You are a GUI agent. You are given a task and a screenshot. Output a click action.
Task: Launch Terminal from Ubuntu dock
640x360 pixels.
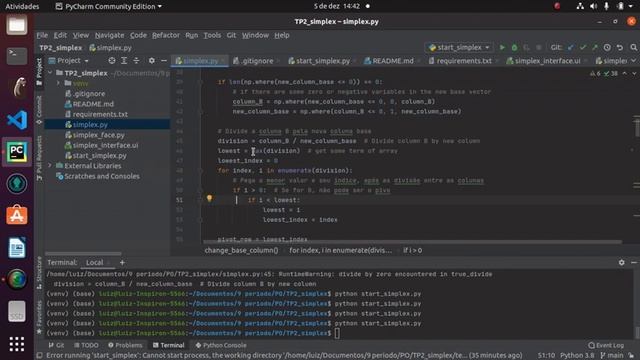(17, 56)
